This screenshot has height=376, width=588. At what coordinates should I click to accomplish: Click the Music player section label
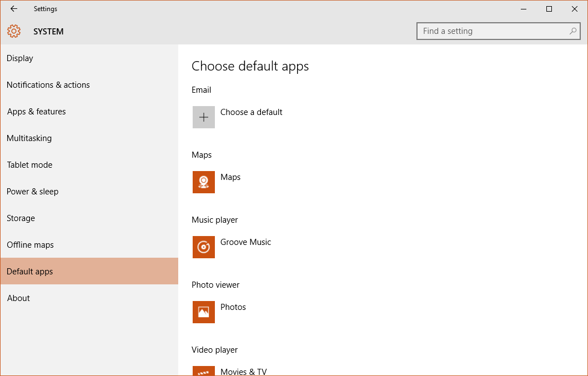214,220
